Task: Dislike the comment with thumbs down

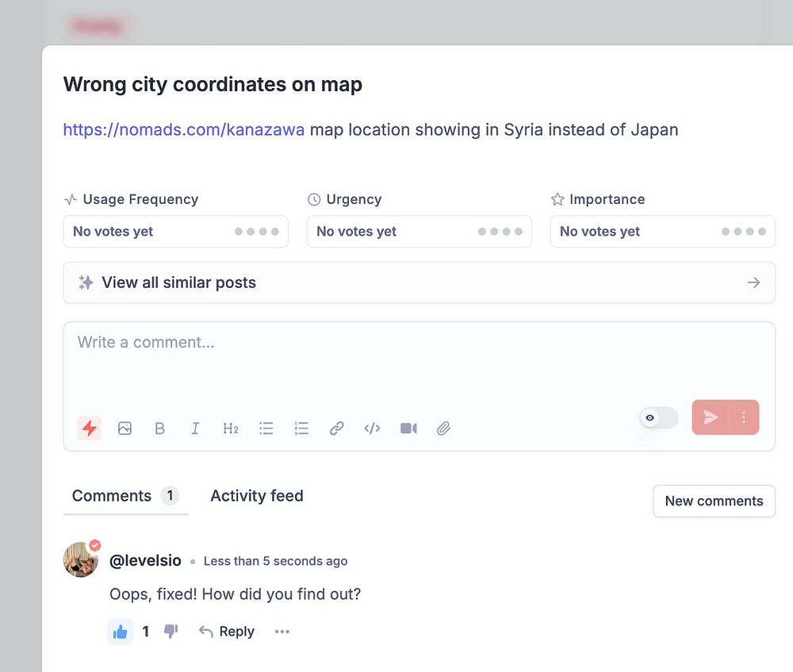Action: pos(171,631)
